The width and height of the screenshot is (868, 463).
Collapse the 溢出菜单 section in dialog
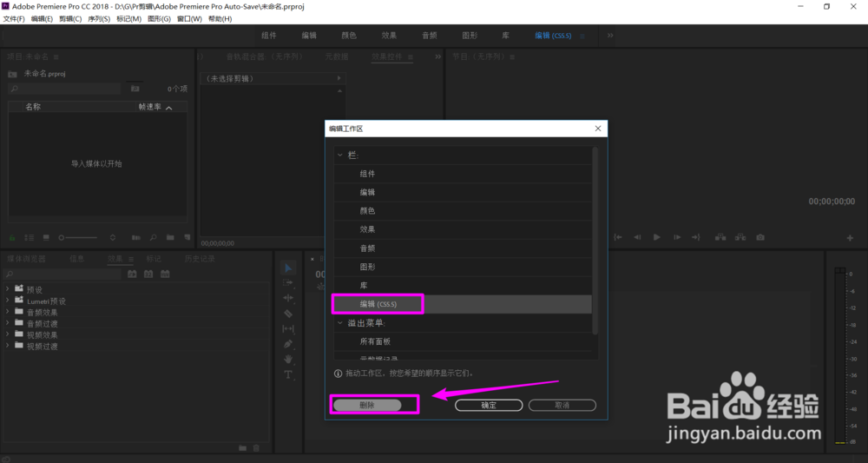pos(340,323)
